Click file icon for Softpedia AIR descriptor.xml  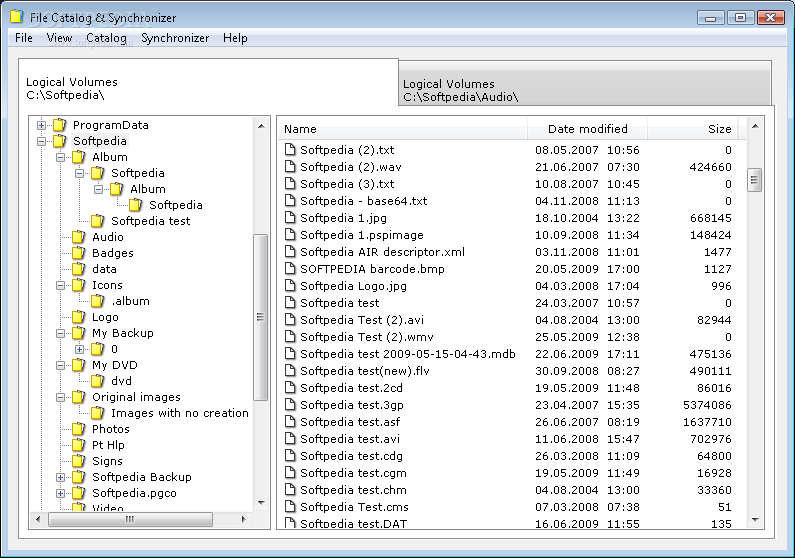pyautogui.click(x=290, y=251)
